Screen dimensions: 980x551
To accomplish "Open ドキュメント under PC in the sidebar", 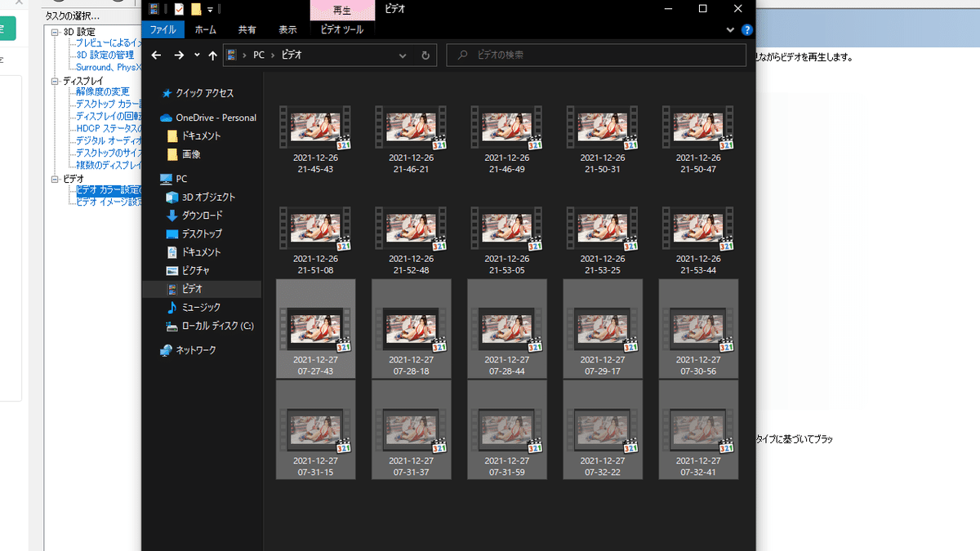I will coord(202,252).
